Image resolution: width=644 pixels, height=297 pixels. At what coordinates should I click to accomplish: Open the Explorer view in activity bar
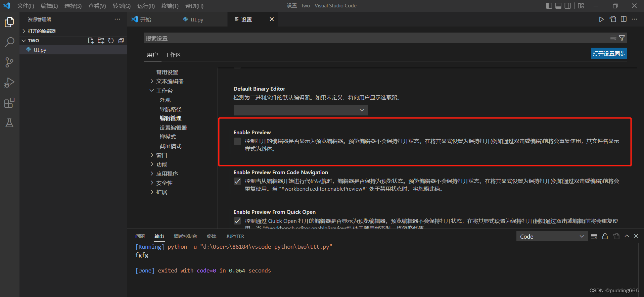(x=9, y=22)
